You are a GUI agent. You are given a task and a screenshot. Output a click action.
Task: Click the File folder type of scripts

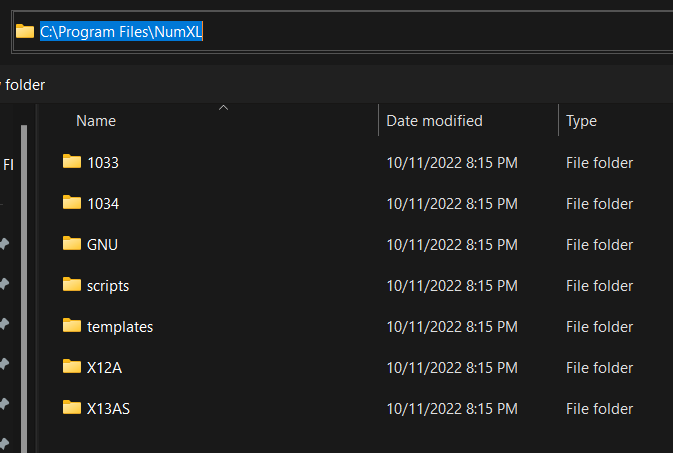[599, 286]
